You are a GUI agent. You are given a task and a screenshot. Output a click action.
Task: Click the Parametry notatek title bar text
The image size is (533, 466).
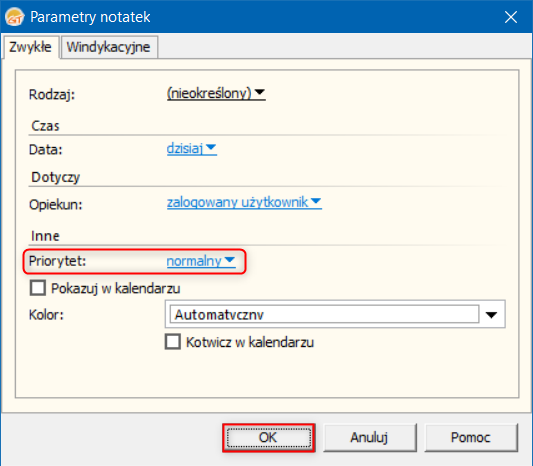click(90, 17)
